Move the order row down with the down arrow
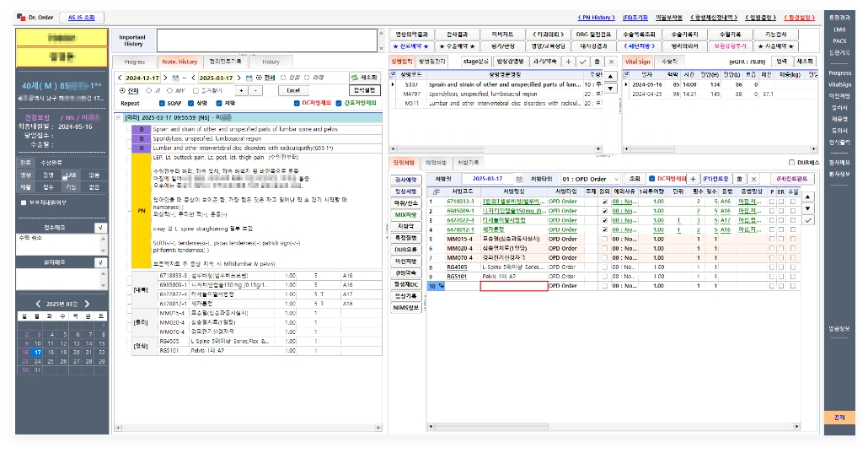Image resolution: width=868 pixels, height=453 pixels. coord(809,208)
